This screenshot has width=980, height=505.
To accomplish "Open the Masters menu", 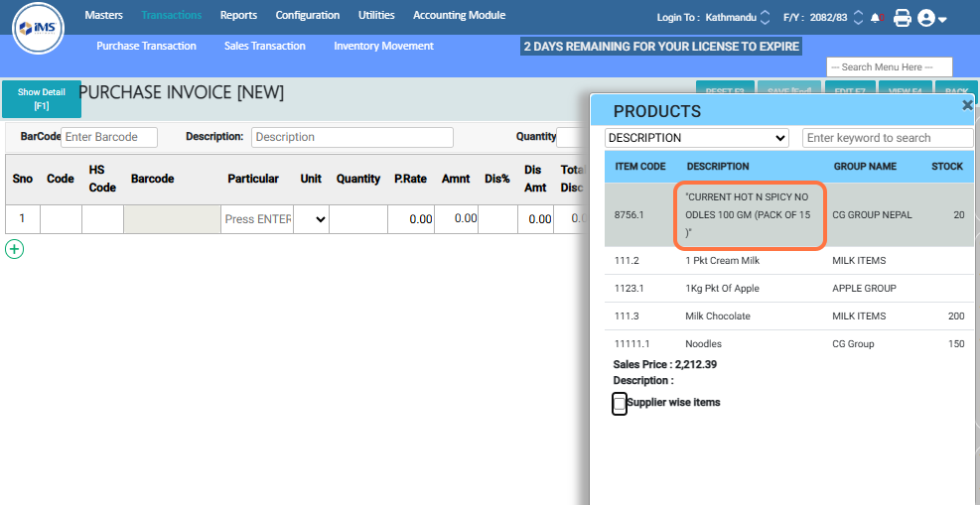I will (x=103, y=15).
